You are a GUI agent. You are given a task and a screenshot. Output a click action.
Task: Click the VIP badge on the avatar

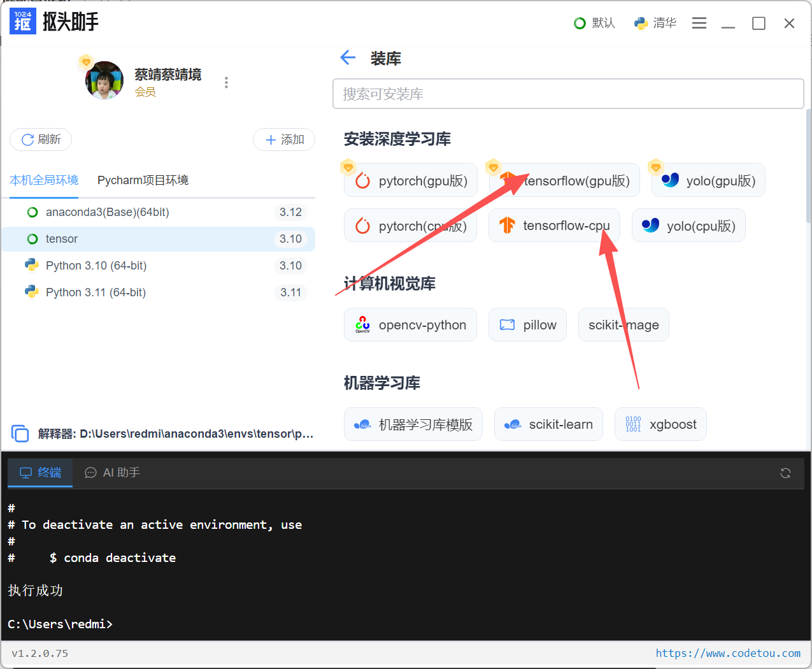click(86, 62)
